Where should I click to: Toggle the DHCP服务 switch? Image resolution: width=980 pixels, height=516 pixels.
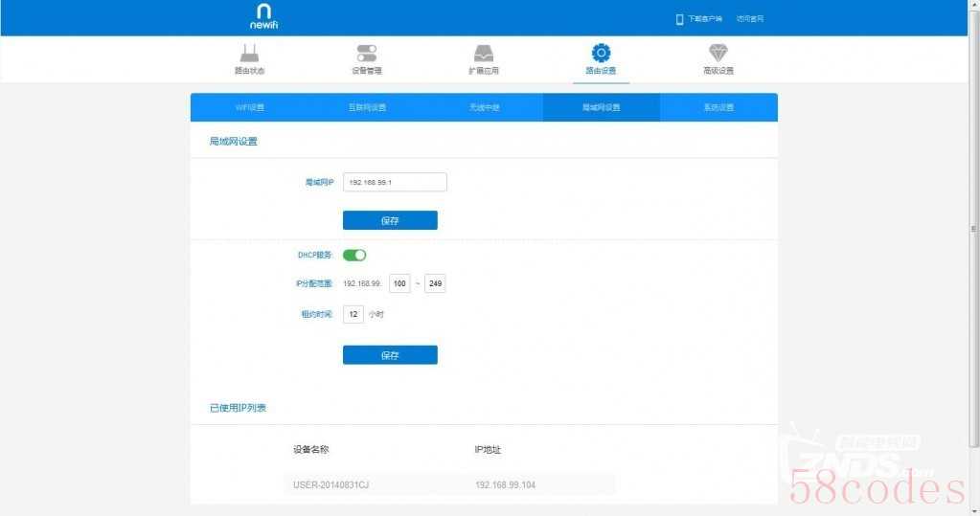354,256
